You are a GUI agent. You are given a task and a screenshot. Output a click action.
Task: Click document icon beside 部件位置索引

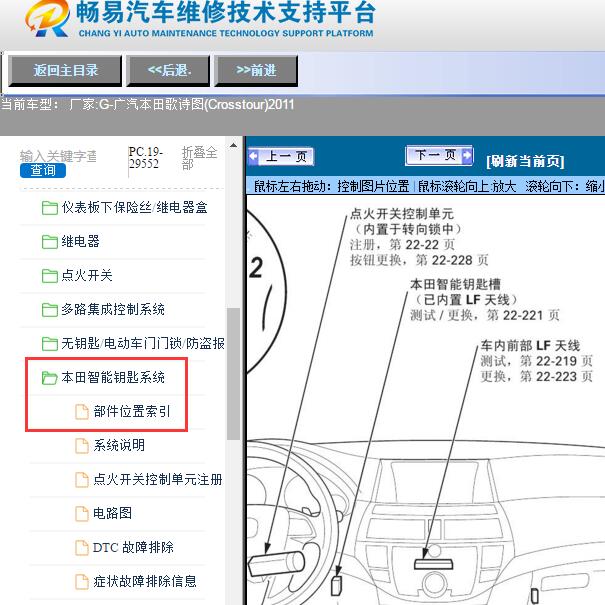81,411
